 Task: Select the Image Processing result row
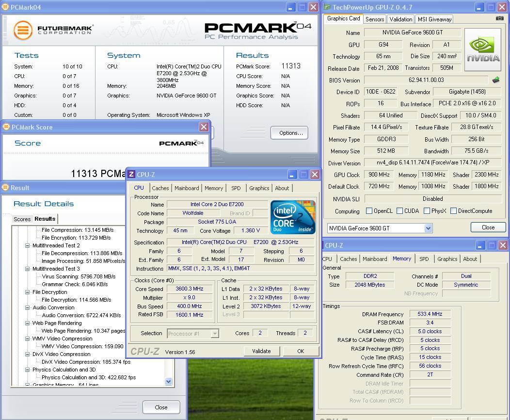click(x=83, y=261)
